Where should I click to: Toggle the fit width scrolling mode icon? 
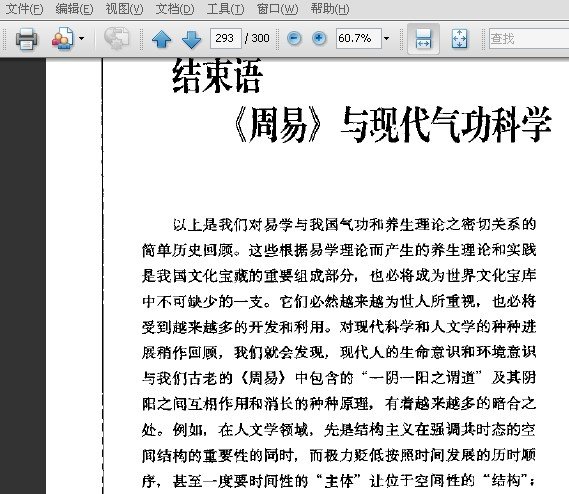click(x=423, y=38)
